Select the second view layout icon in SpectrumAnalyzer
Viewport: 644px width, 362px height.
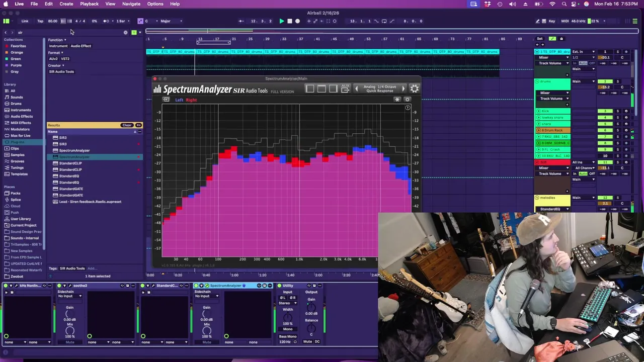pos(321,89)
